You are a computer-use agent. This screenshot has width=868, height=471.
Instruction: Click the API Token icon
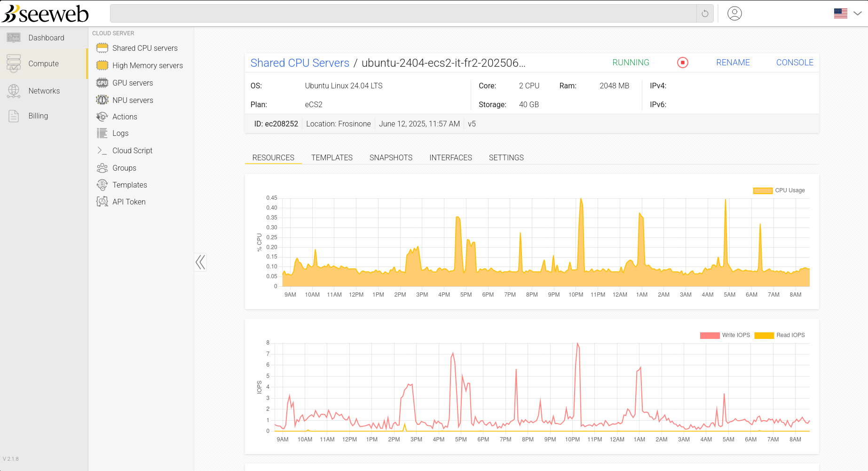click(102, 202)
